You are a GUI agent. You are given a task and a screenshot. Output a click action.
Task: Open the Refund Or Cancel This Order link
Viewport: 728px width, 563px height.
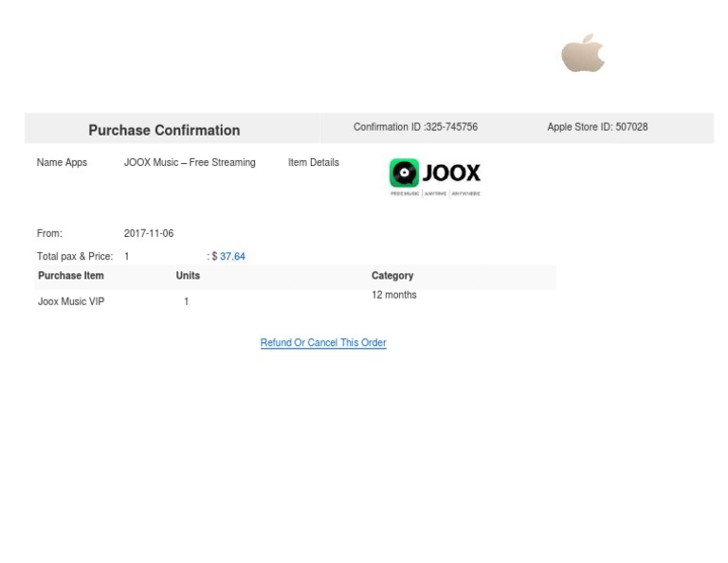tap(323, 342)
